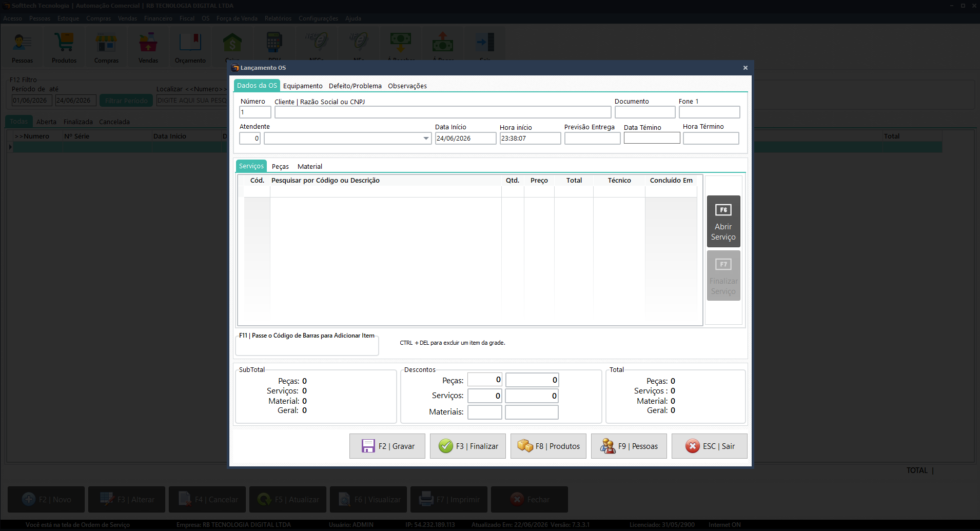980x531 pixels.
Task: Open the Financeiro menu
Action: (158, 18)
